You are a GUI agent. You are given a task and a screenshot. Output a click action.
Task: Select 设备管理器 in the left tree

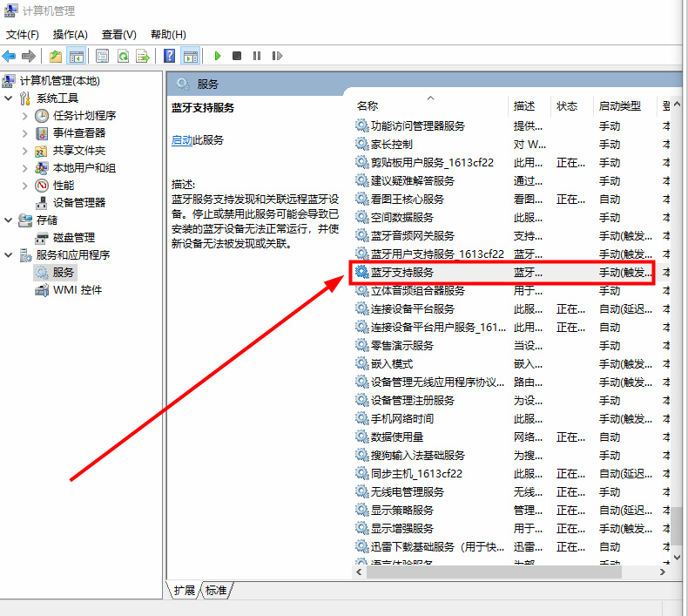tap(78, 202)
